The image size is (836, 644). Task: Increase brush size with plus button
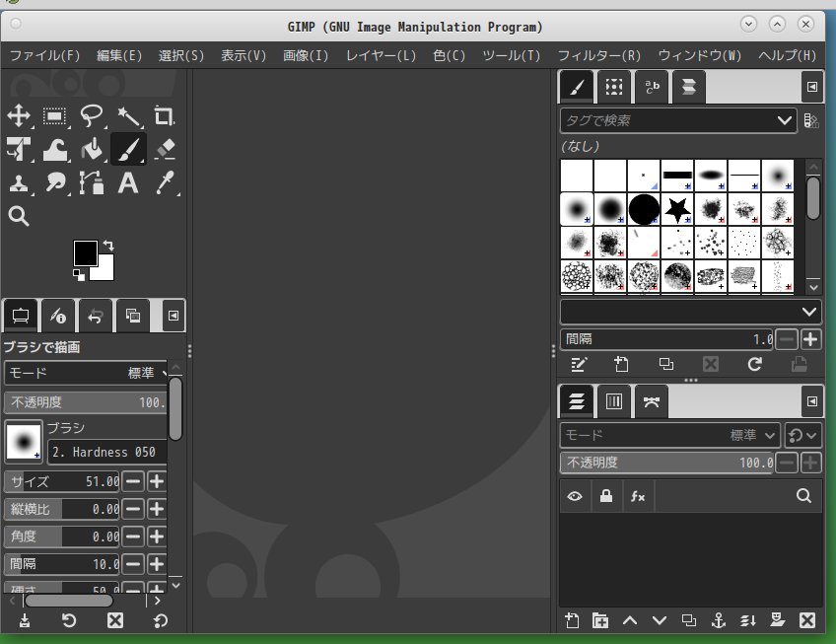tap(157, 482)
